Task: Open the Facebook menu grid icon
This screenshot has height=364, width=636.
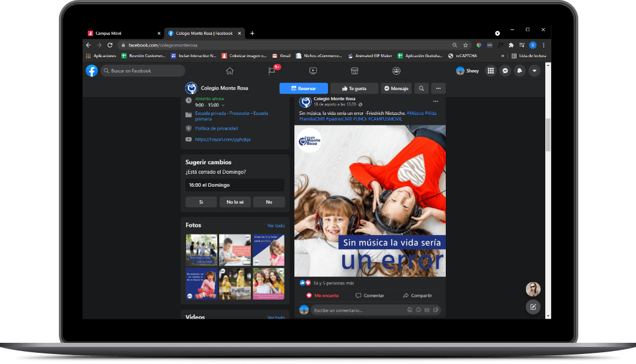Action: [x=491, y=71]
